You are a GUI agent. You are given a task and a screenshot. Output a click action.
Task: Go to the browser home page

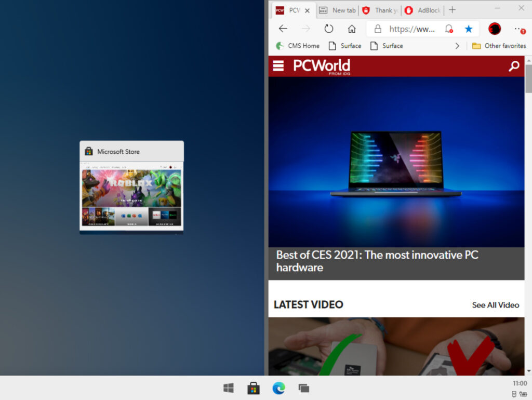[x=352, y=29]
